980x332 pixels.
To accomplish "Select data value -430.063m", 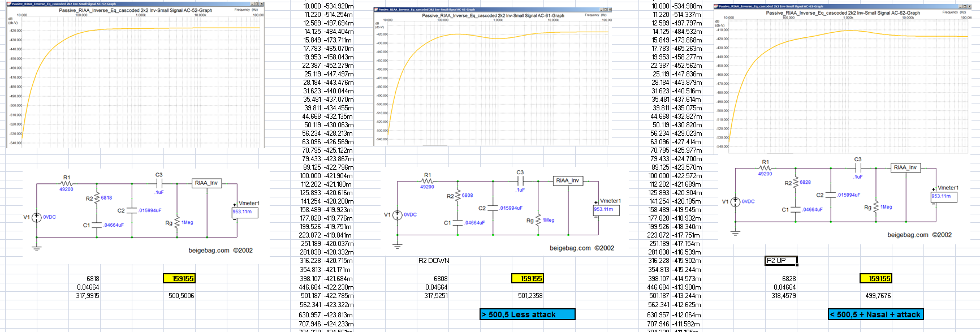I will [x=339, y=125].
